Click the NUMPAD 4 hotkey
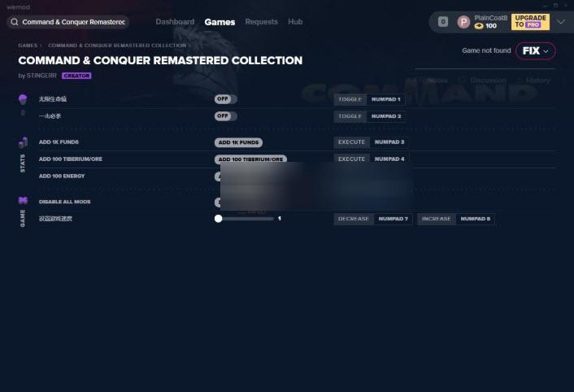Viewport: 574px width, 392px height. pos(389,159)
